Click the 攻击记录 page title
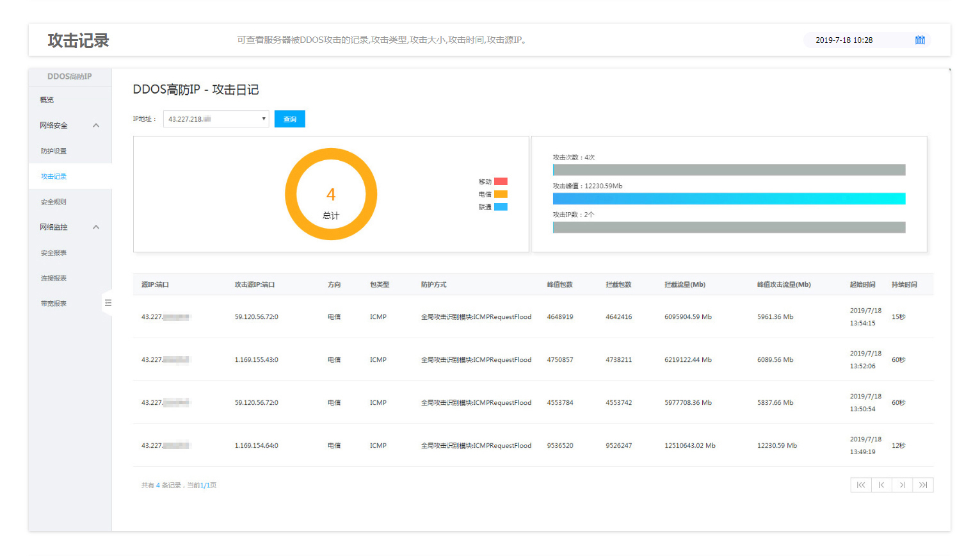Viewport: 980px width, 556px height. point(78,40)
